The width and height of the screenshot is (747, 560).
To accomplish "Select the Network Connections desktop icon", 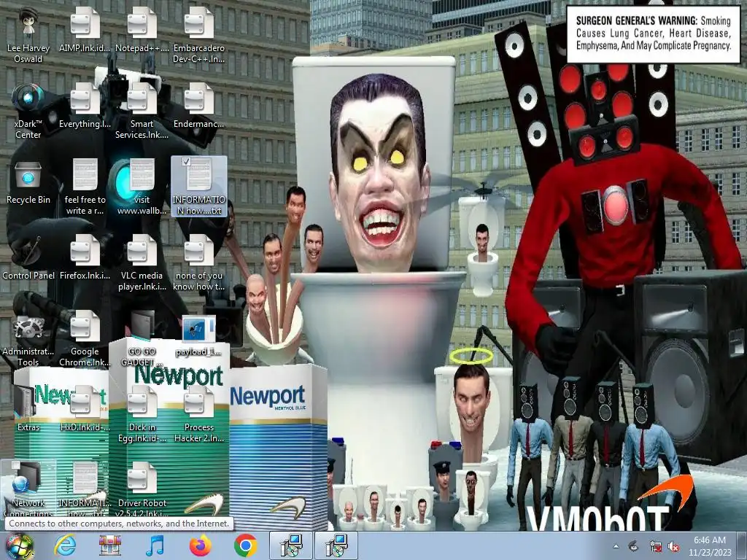I will click(28, 489).
